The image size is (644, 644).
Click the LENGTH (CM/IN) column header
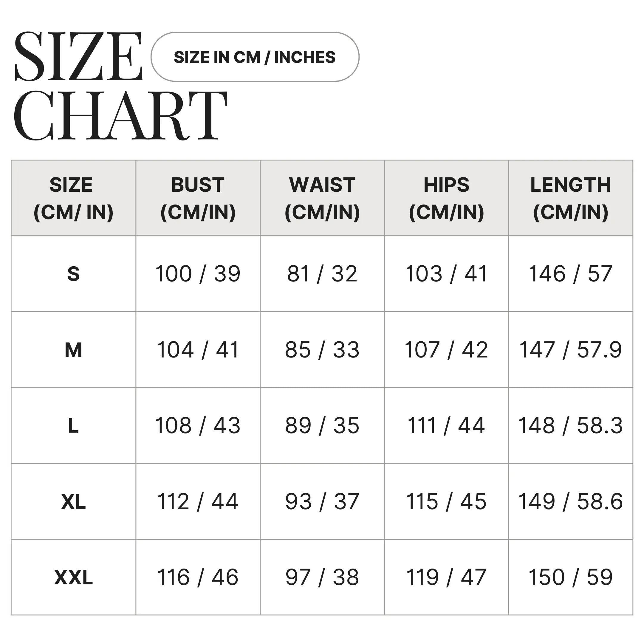(x=570, y=198)
